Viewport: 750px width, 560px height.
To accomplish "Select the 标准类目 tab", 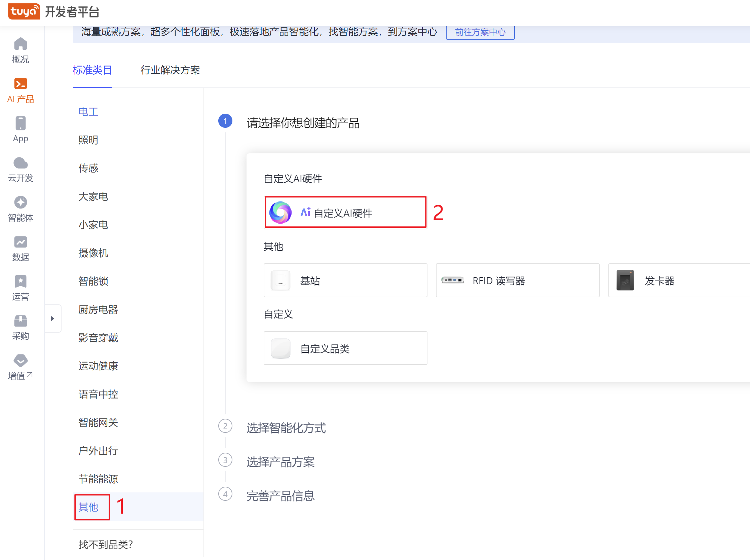I will point(92,70).
